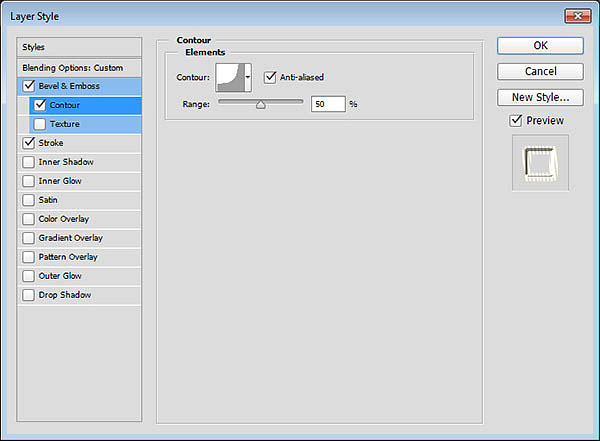This screenshot has height=441, width=600.
Task: Select the Pattern Overlay label
Action: coord(68,257)
